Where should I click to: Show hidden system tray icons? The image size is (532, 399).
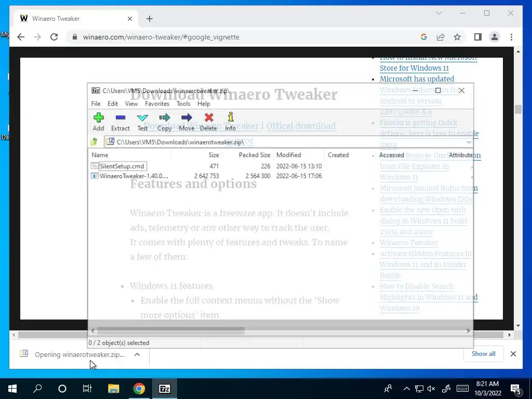406,389
